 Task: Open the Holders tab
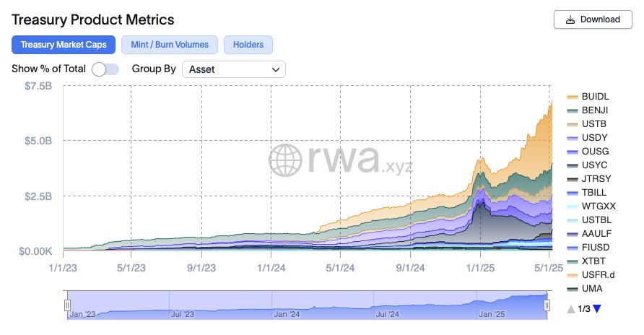(248, 45)
